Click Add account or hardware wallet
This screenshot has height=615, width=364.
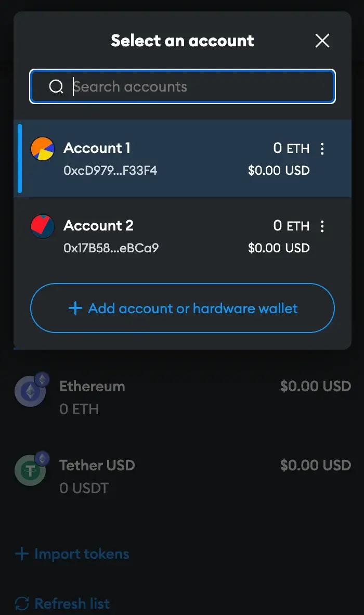point(182,308)
